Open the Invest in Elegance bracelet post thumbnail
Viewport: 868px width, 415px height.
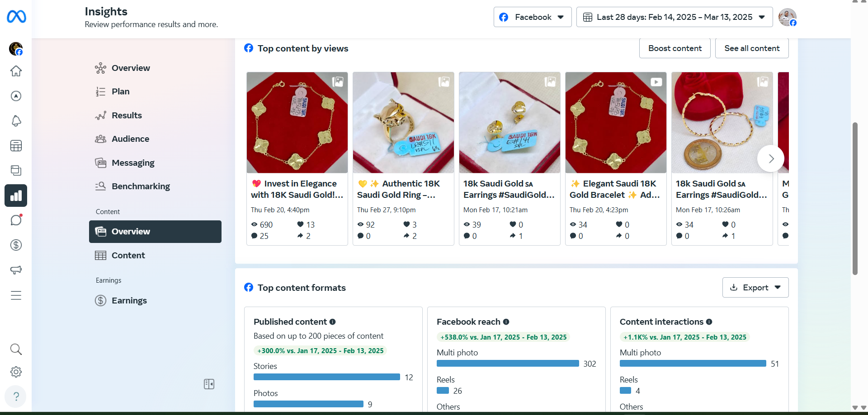point(297,122)
